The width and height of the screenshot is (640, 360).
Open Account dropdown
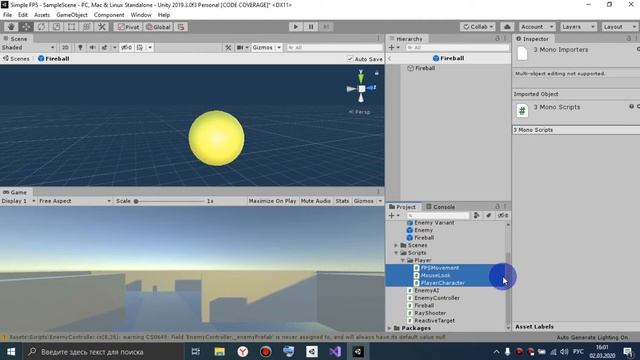(537, 27)
